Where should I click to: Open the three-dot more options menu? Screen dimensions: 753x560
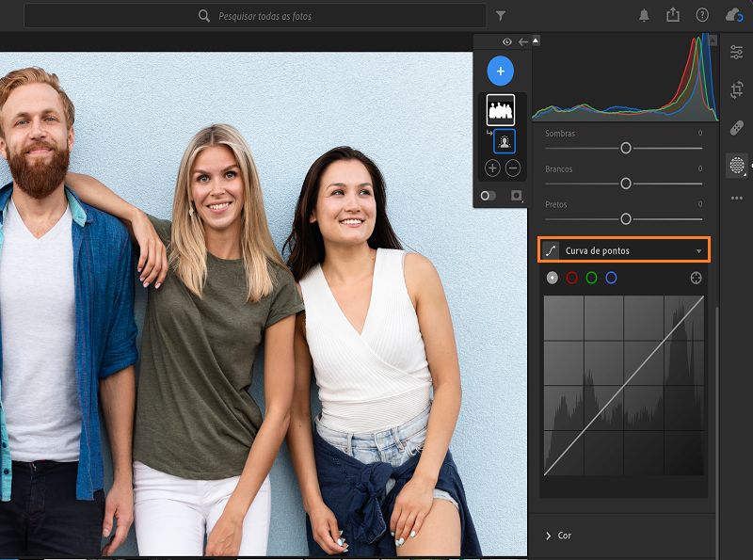coord(736,198)
